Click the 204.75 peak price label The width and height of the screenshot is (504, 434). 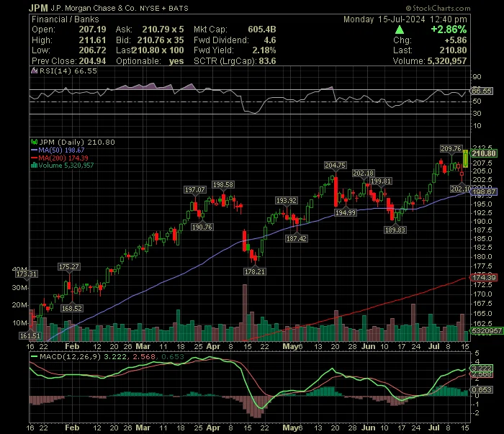pos(335,166)
